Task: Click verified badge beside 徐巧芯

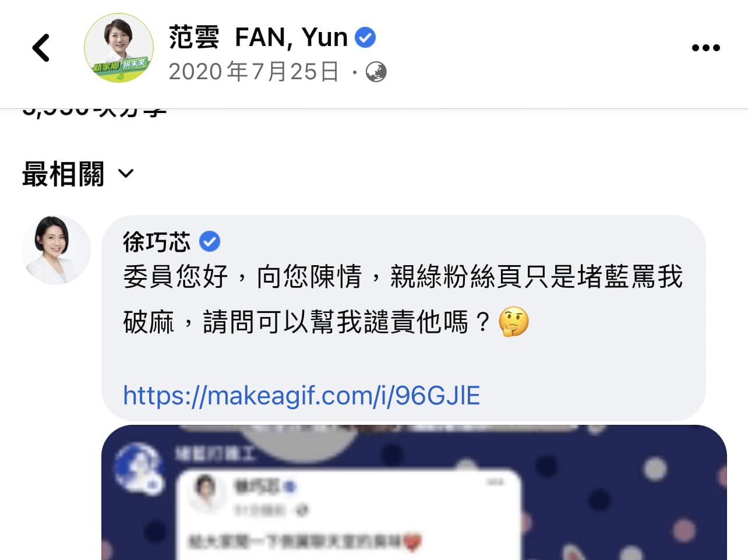Action: (210, 241)
